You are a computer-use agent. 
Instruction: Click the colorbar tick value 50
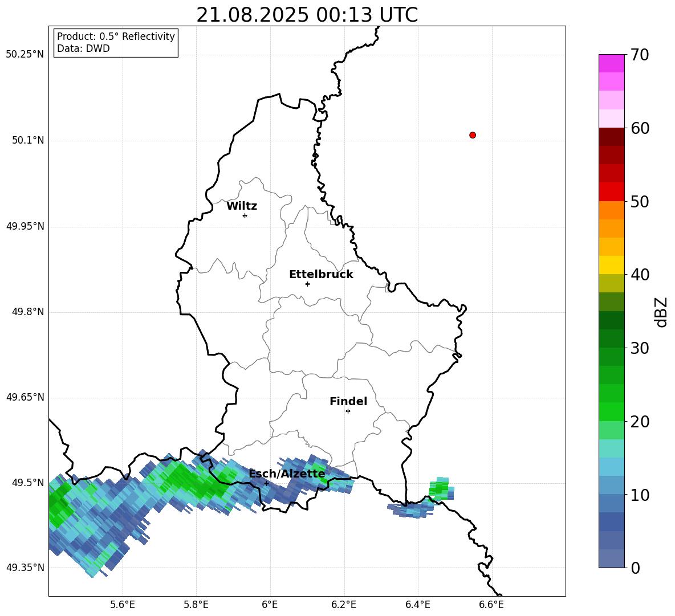coord(640,201)
